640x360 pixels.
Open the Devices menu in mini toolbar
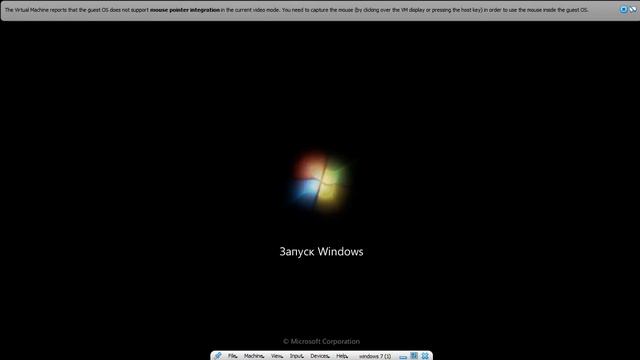(x=320, y=356)
